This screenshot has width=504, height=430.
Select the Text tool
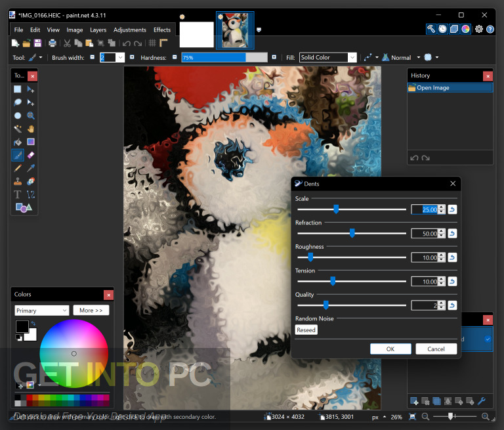[x=17, y=194]
